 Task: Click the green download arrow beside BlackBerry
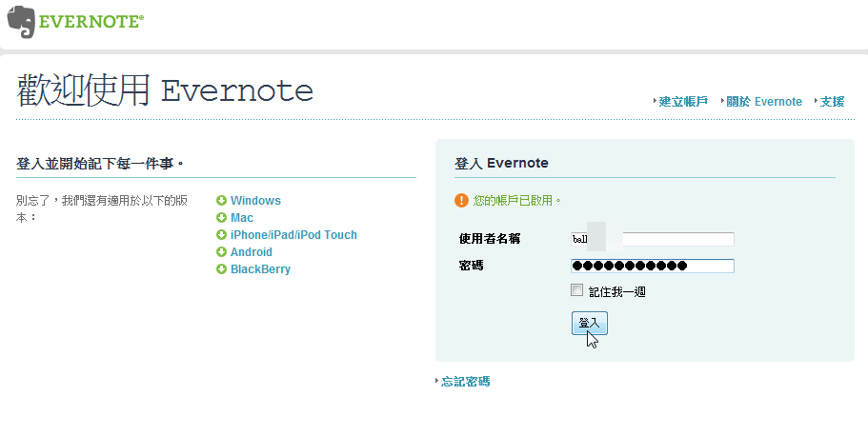pos(221,269)
